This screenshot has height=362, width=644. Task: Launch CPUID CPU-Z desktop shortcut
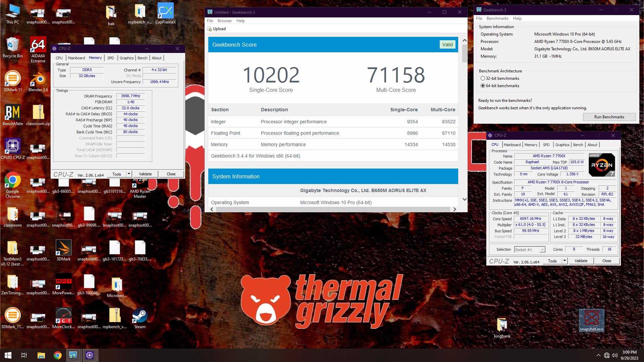pyautogui.click(x=13, y=149)
